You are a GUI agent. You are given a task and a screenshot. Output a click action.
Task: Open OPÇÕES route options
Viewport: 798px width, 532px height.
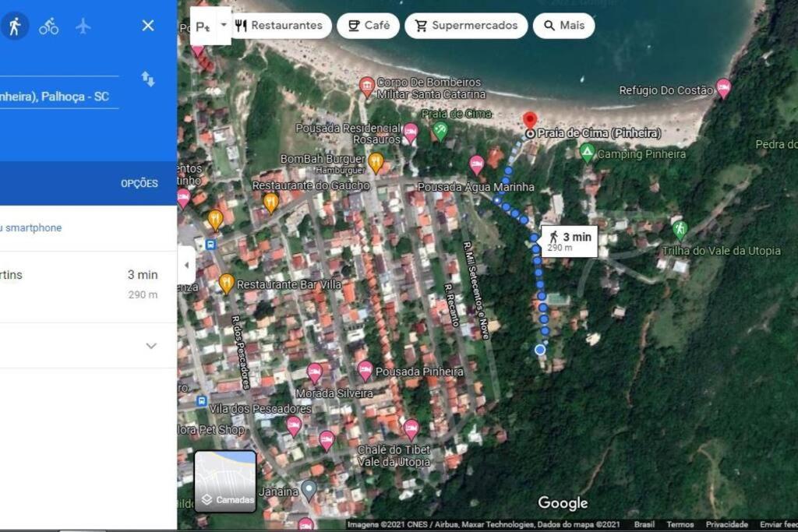(x=139, y=184)
